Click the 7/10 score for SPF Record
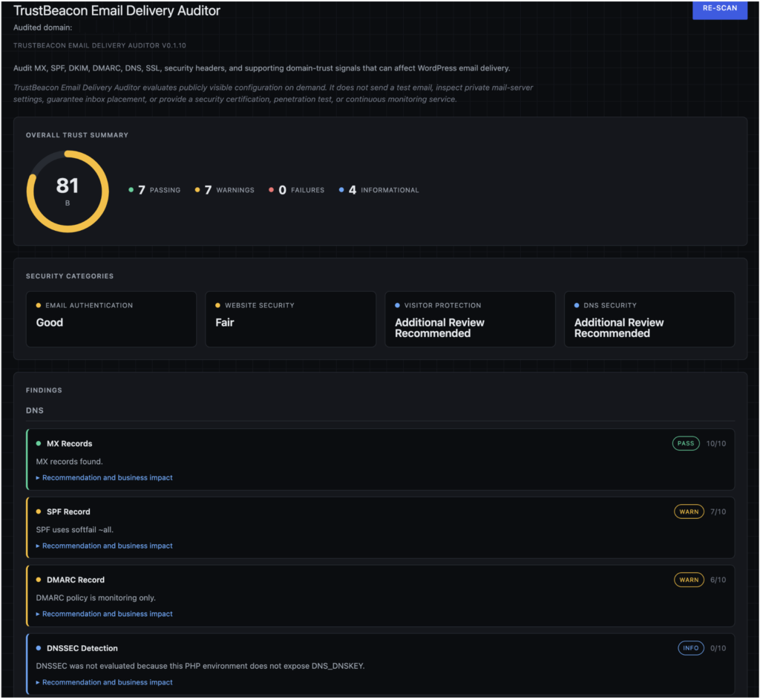Screen dimensions: 760x700 pyautogui.click(x=718, y=512)
